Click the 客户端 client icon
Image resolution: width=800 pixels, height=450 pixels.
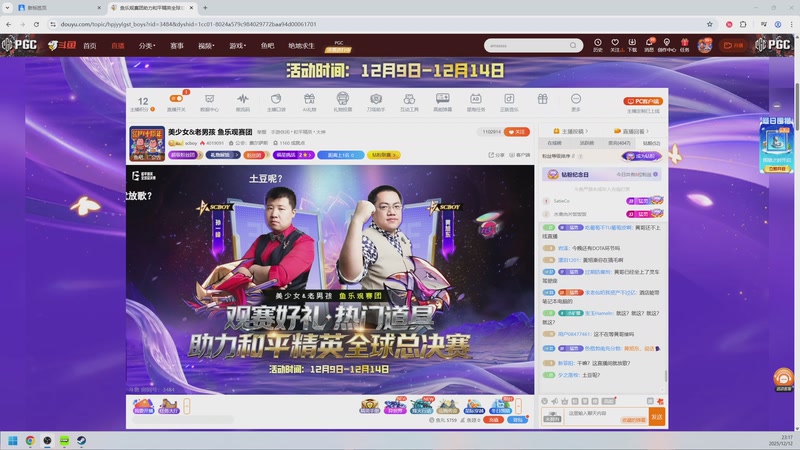click(519, 155)
